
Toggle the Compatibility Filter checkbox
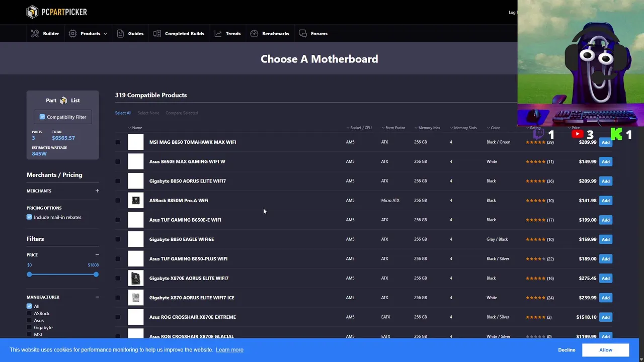[42, 117]
